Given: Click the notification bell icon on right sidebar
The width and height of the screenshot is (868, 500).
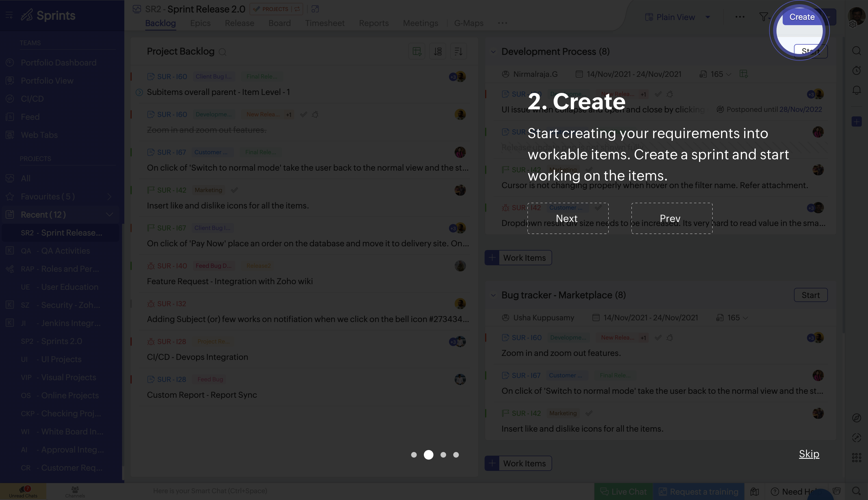Looking at the screenshot, I should 857,90.
